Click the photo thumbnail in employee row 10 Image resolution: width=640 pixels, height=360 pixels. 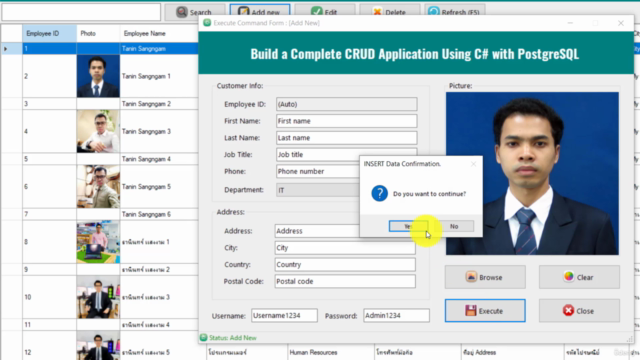pos(98,297)
